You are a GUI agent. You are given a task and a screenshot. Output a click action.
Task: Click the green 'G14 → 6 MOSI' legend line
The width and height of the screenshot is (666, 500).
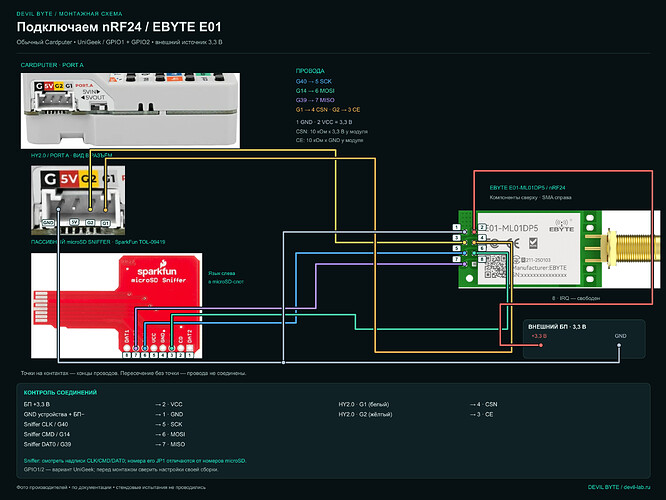click(315, 90)
